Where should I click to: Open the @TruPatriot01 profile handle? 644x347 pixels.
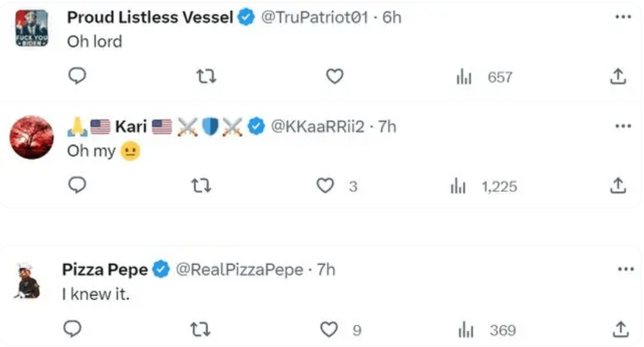tap(314, 17)
